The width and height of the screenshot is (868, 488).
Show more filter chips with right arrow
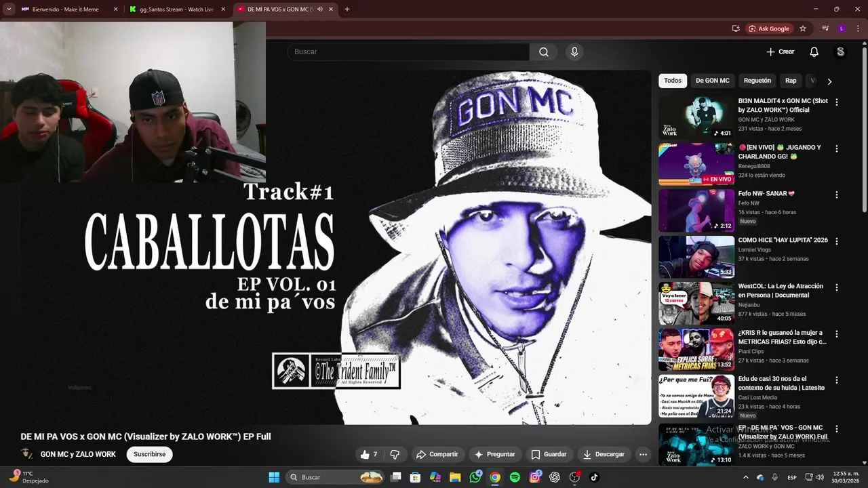coord(829,81)
